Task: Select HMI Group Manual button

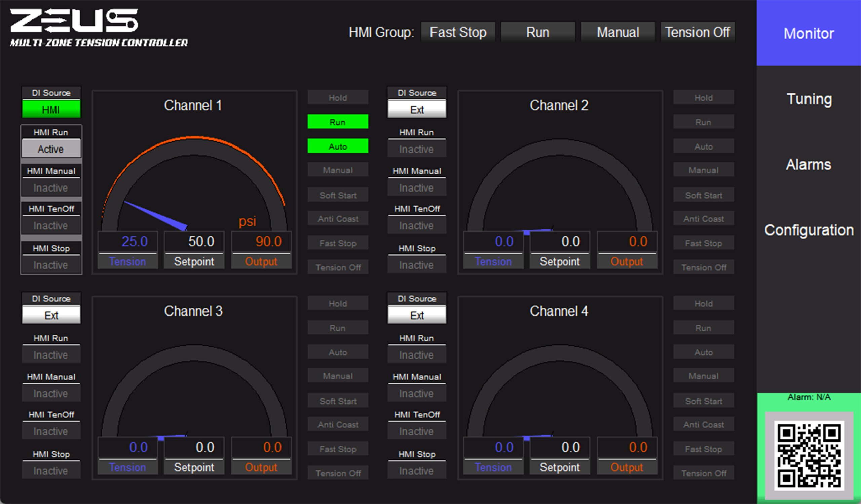Action: click(618, 32)
